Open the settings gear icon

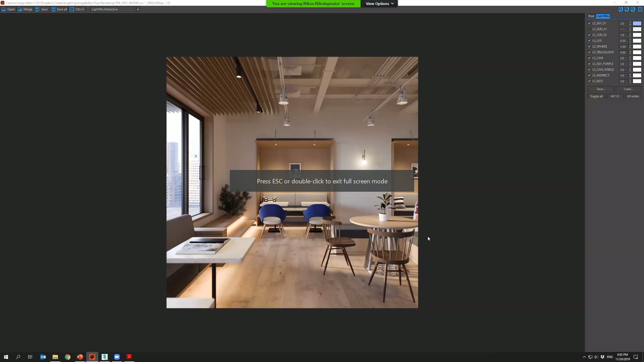point(640,9)
